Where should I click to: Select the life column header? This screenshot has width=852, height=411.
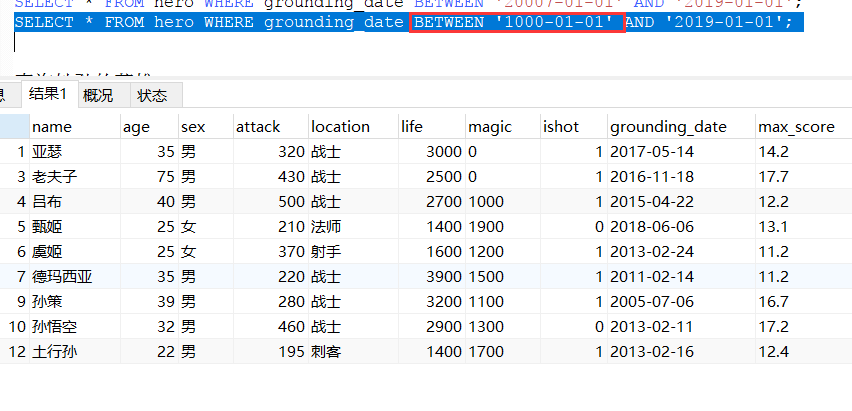pyautogui.click(x=432, y=127)
